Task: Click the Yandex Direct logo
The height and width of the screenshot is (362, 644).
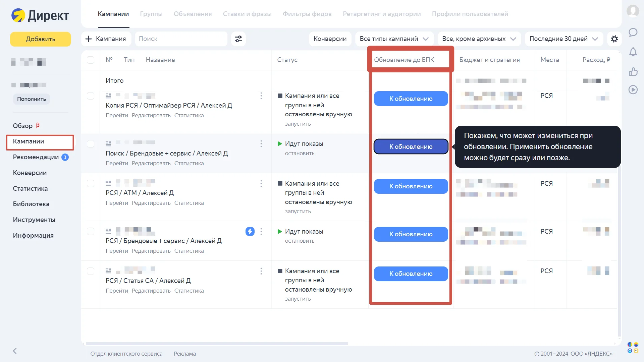Action: (x=40, y=15)
